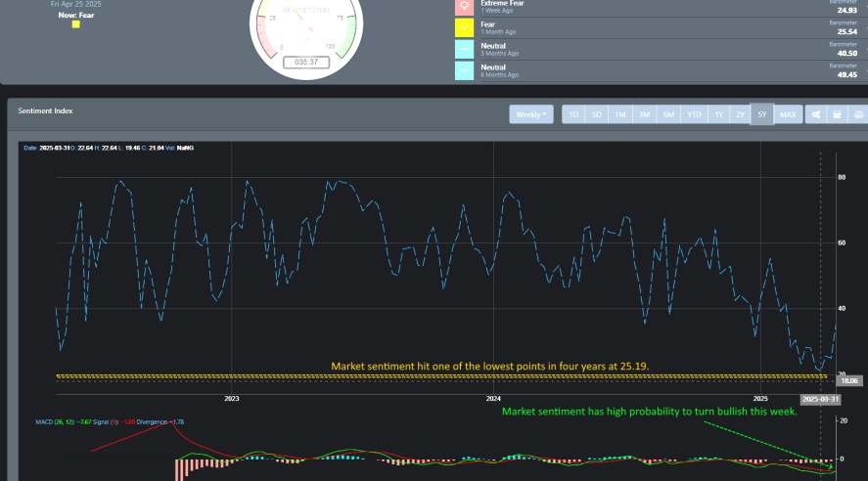
Task: Select the 3M time range
Action: [x=644, y=114]
